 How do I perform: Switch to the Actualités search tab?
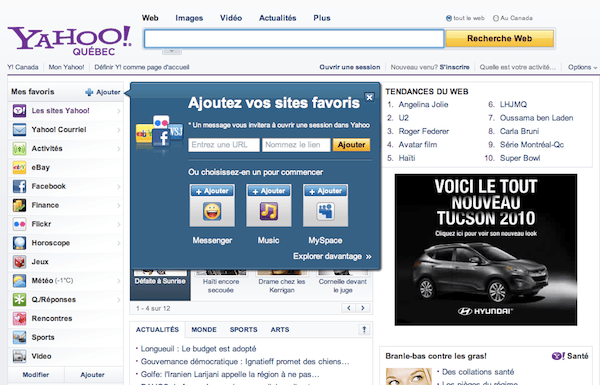pos(277,18)
